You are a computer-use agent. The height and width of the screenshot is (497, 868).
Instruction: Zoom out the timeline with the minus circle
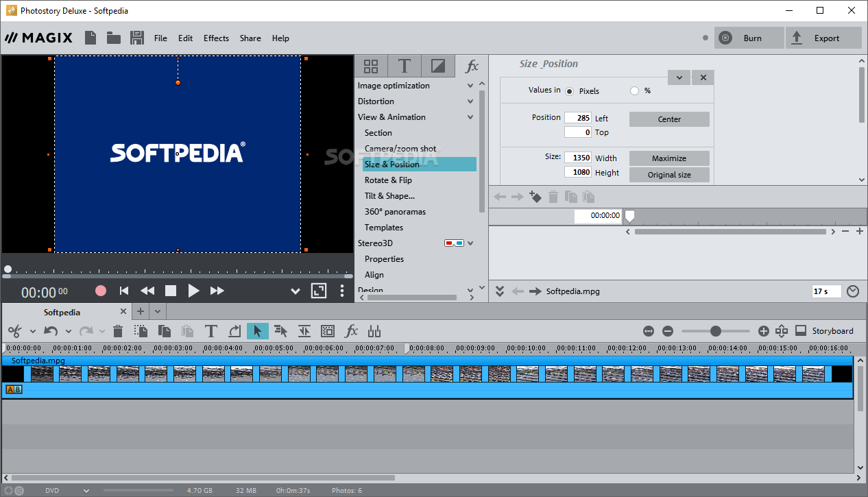pos(668,331)
